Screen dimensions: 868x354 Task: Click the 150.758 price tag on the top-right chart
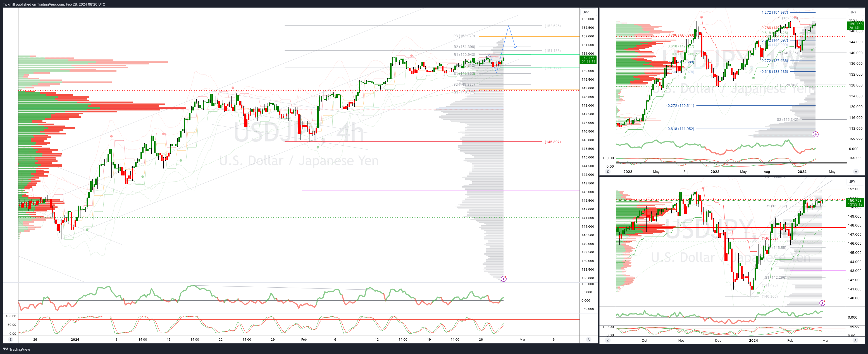(855, 26)
